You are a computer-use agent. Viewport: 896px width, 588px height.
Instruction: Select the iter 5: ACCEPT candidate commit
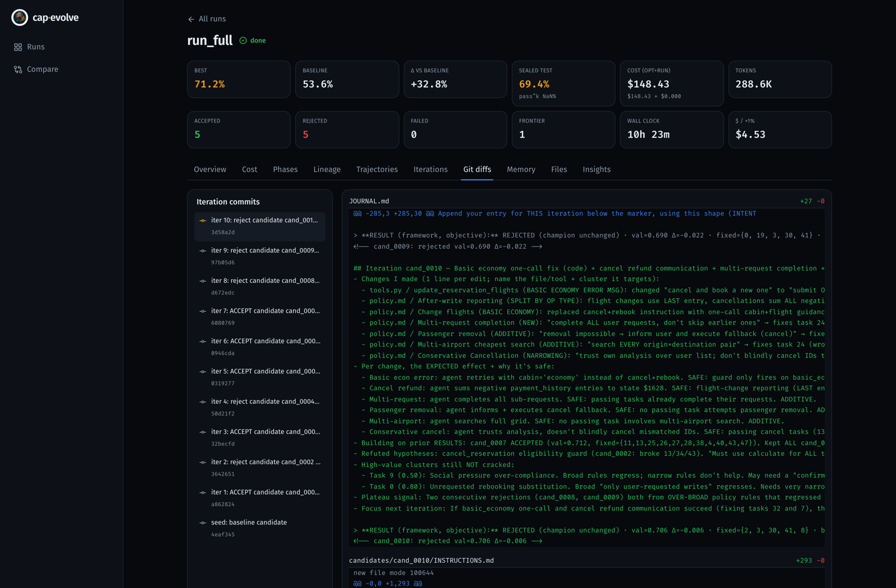[x=260, y=377]
